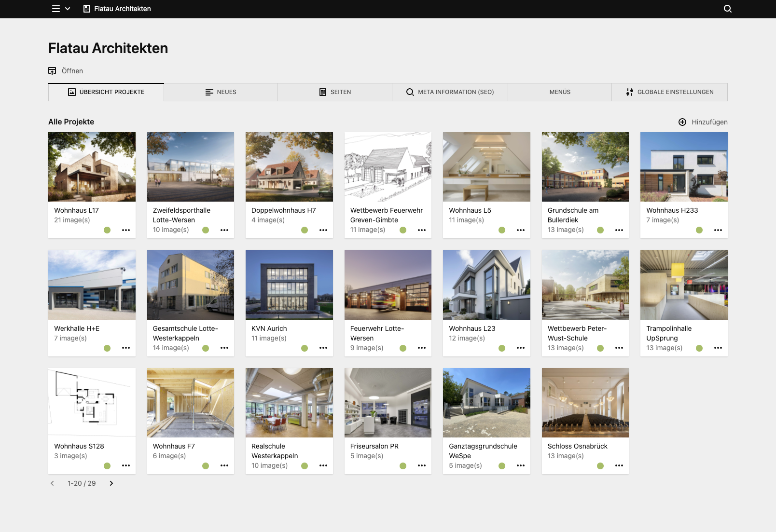This screenshot has width=776, height=532.
Task: Click the page-top Flatau Architekten document icon
Action: click(87, 9)
